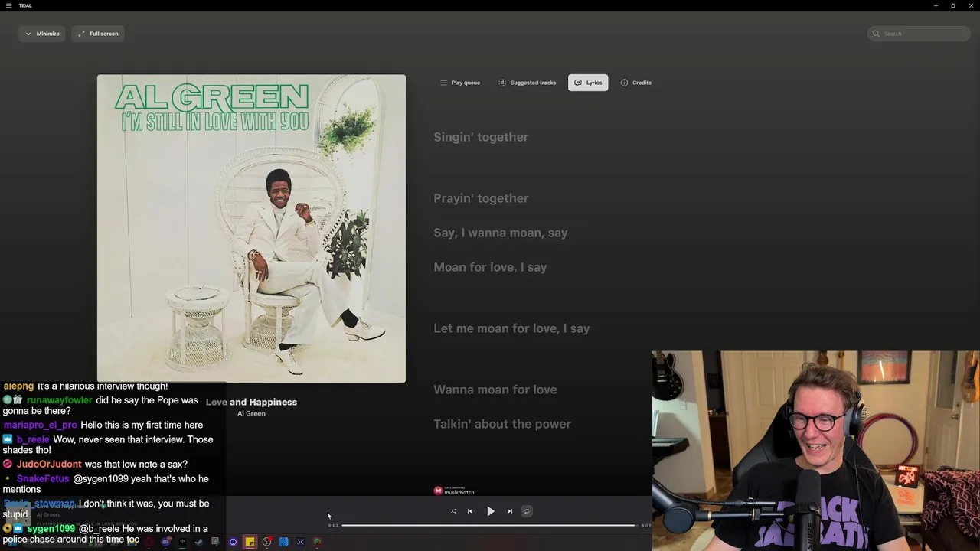
Task: Click the elapsed time 5:03
Action: coord(333,526)
